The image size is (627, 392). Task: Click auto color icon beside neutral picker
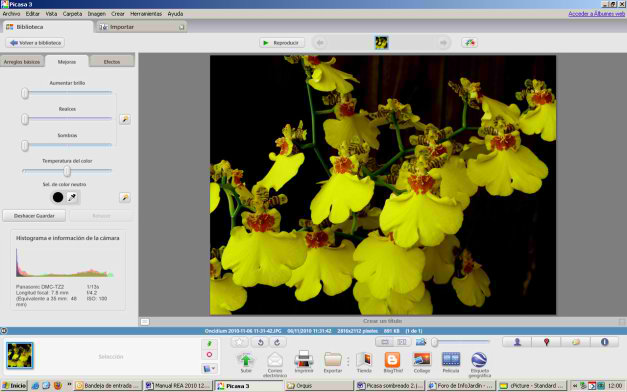pyautogui.click(x=125, y=197)
